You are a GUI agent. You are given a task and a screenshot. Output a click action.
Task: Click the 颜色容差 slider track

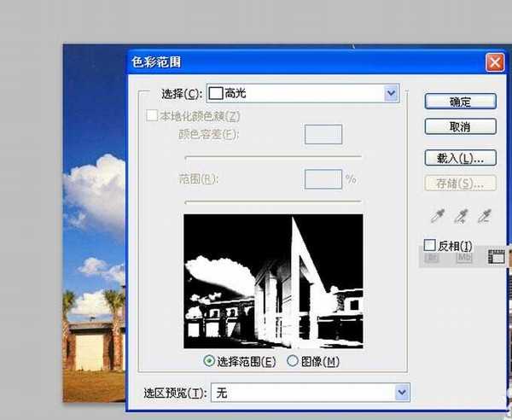pyautogui.click(x=273, y=157)
